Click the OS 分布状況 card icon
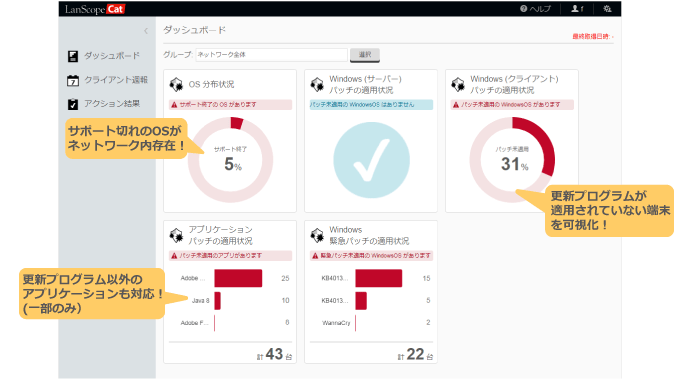This screenshot has width=680, height=380. click(176, 85)
